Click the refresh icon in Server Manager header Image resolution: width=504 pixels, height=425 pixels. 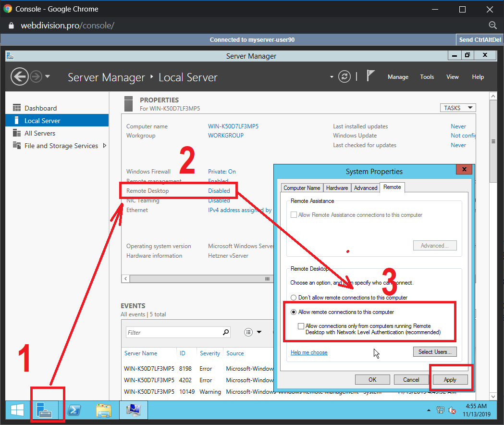coord(344,77)
